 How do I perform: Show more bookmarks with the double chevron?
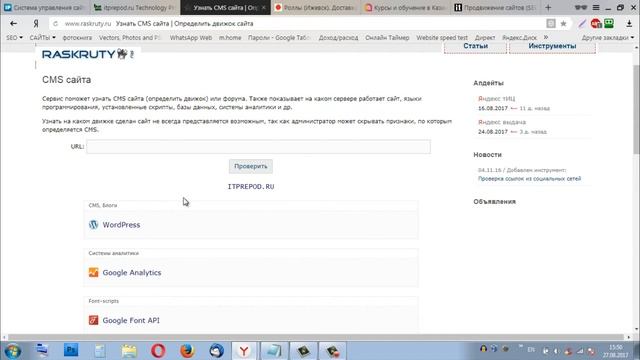546,37
